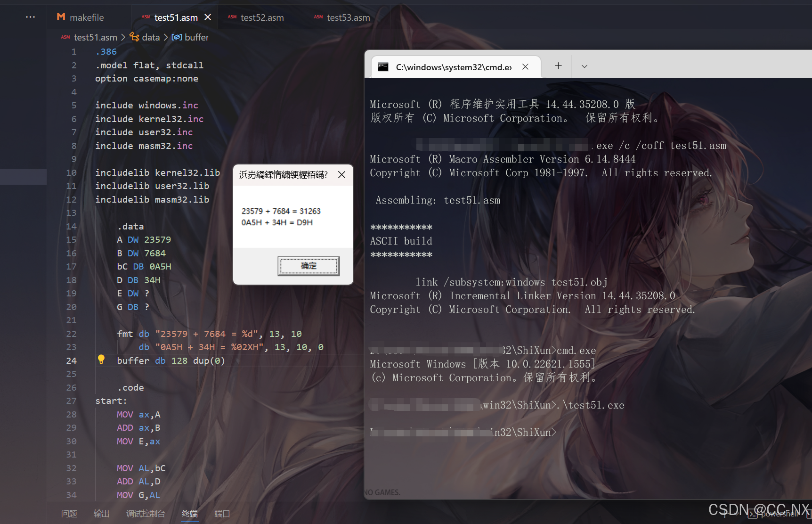The width and height of the screenshot is (812, 524).
Task: Select the test51.asm editor tab
Action: coord(176,17)
